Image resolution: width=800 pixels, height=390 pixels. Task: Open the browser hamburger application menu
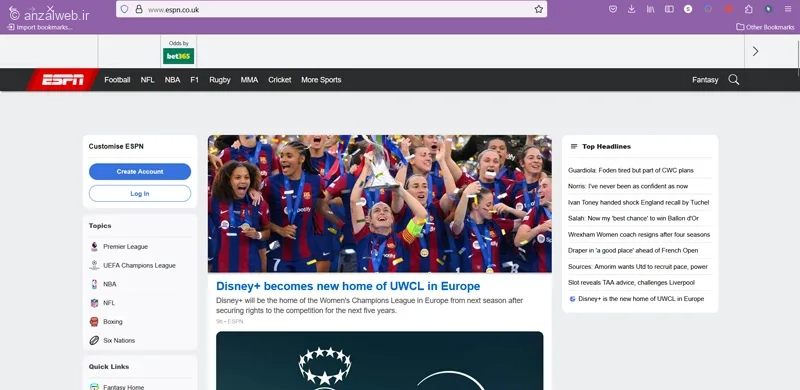788,9
